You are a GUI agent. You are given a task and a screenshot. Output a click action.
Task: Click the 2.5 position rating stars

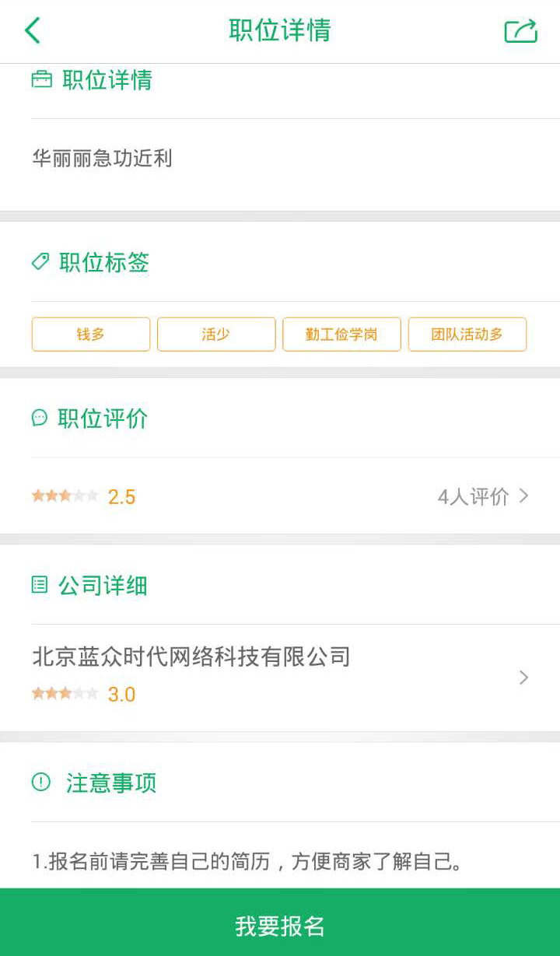(x=65, y=496)
